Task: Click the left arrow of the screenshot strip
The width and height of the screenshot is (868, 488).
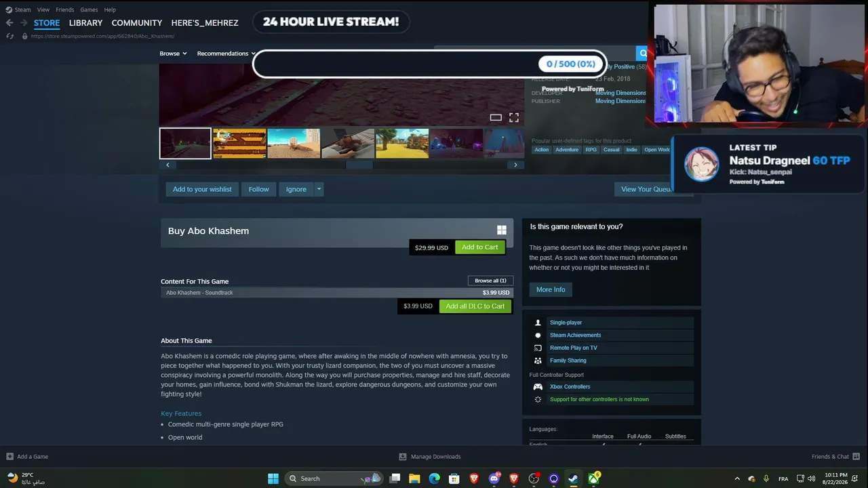Action: [167, 165]
